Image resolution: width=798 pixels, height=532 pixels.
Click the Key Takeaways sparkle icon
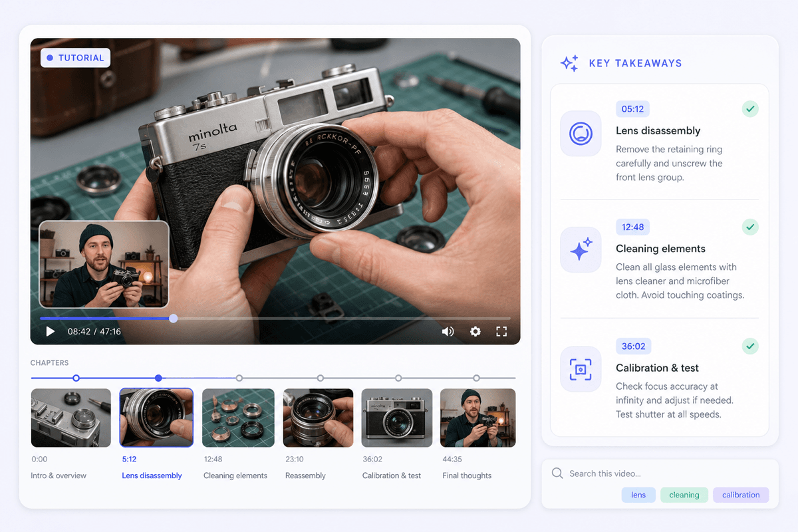click(x=569, y=63)
